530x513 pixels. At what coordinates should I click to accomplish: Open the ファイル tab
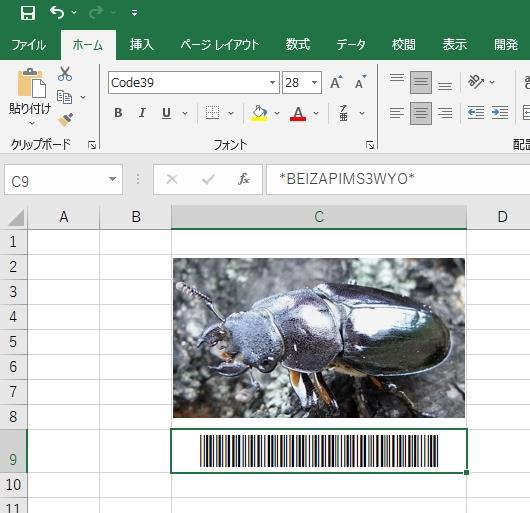(x=28, y=45)
